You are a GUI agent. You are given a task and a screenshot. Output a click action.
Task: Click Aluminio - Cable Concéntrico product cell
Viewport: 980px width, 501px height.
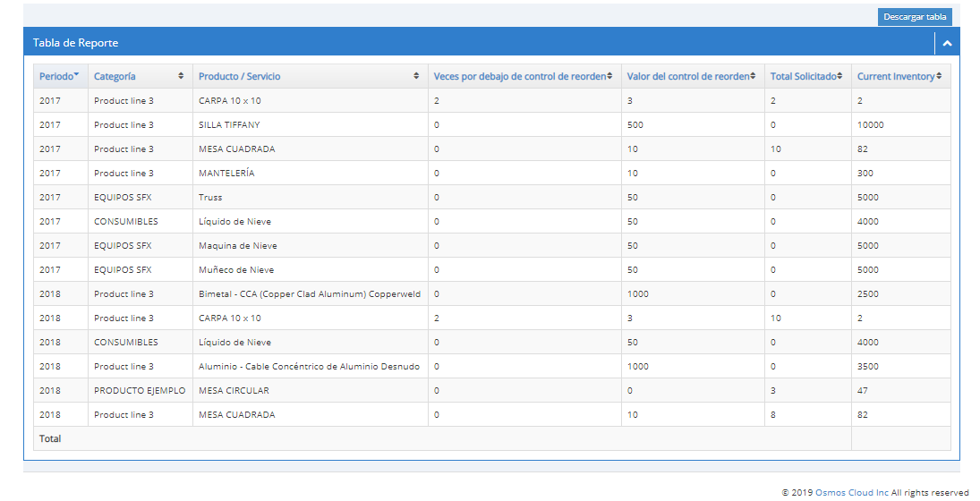(x=310, y=367)
